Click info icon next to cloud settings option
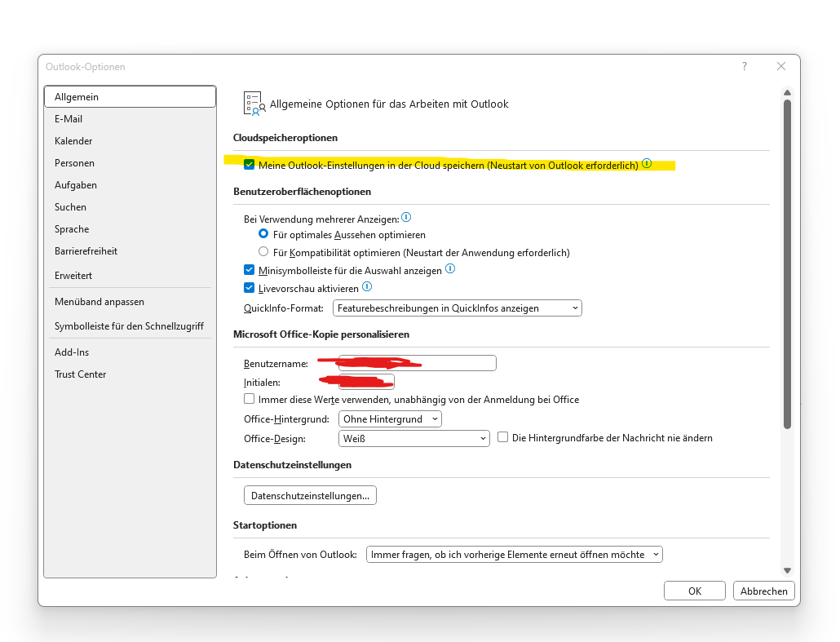 pos(647,163)
